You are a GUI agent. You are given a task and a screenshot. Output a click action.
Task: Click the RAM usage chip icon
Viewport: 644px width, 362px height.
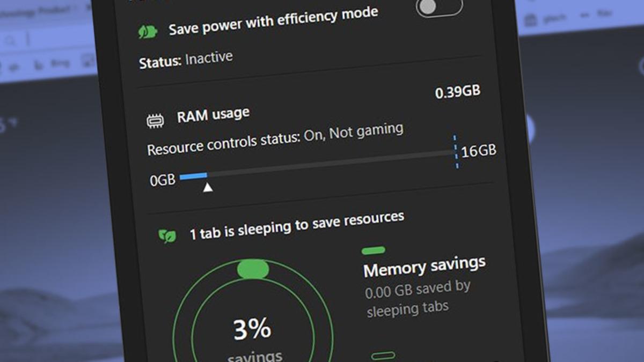[x=156, y=121]
